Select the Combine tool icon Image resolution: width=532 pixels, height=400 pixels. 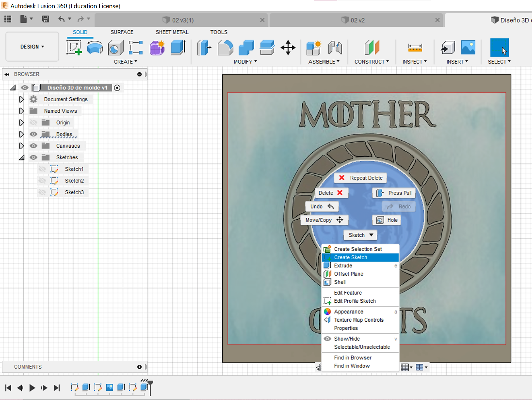[246, 48]
